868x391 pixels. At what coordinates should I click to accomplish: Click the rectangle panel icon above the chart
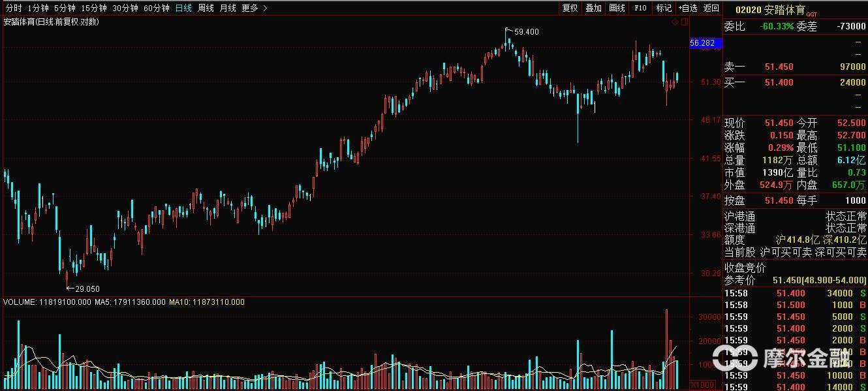click(x=685, y=22)
